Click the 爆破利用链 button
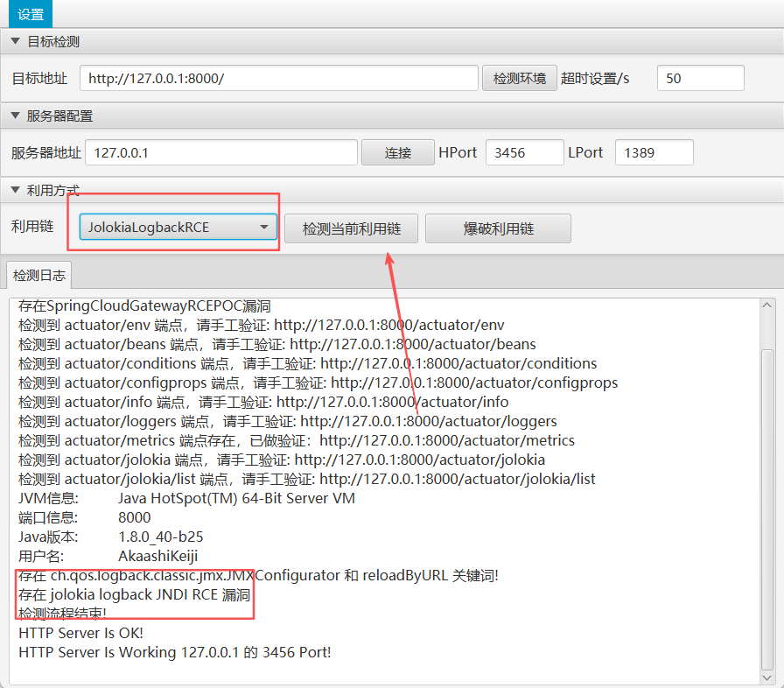This screenshot has height=688, width=784. coord(499,228)
